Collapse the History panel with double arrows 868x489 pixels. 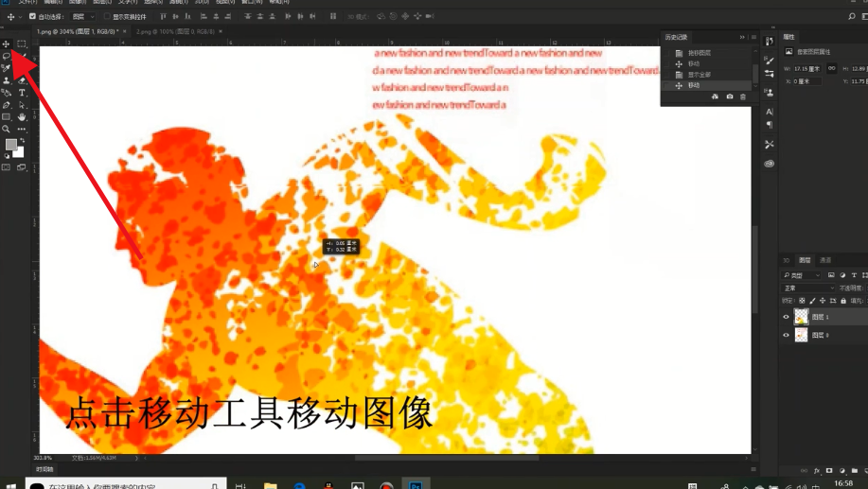pos(742,37)
